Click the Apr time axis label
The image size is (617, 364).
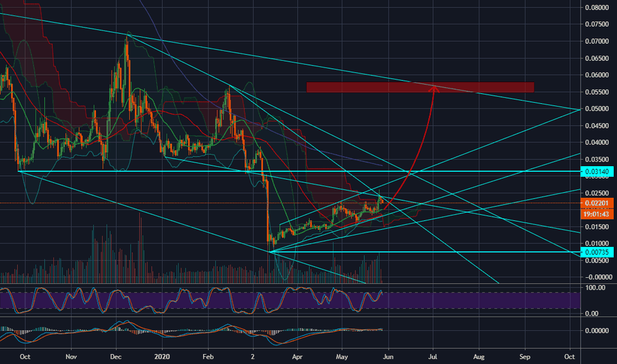click(297, 357)
